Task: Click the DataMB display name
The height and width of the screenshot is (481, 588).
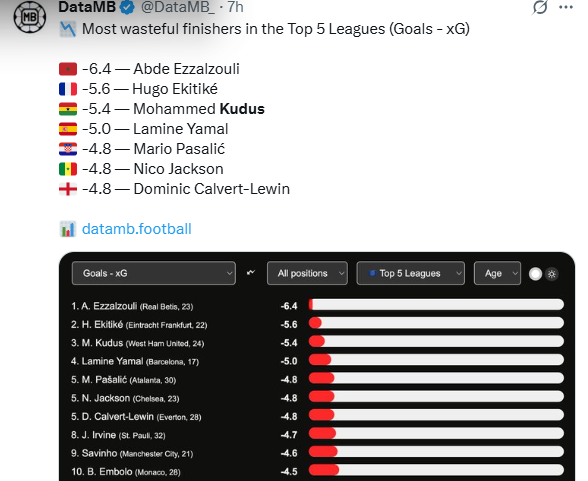Action: click(x=87, y=7)
